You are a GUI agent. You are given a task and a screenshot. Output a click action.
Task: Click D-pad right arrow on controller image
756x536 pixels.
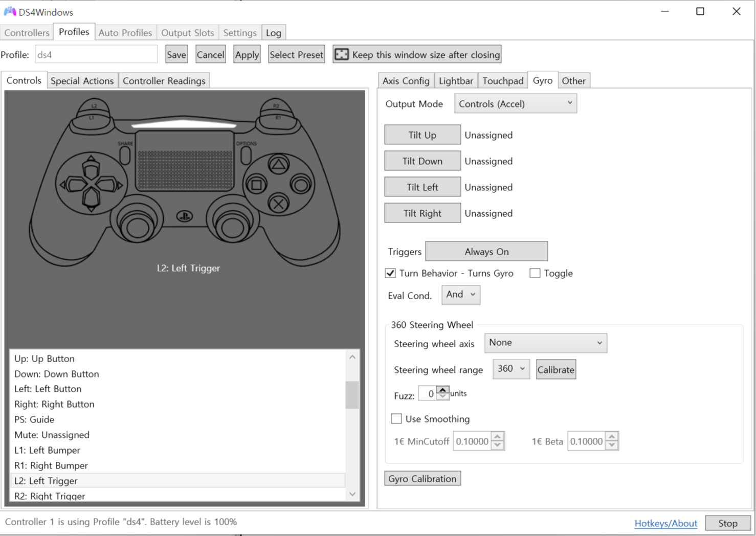coord(109,185)
